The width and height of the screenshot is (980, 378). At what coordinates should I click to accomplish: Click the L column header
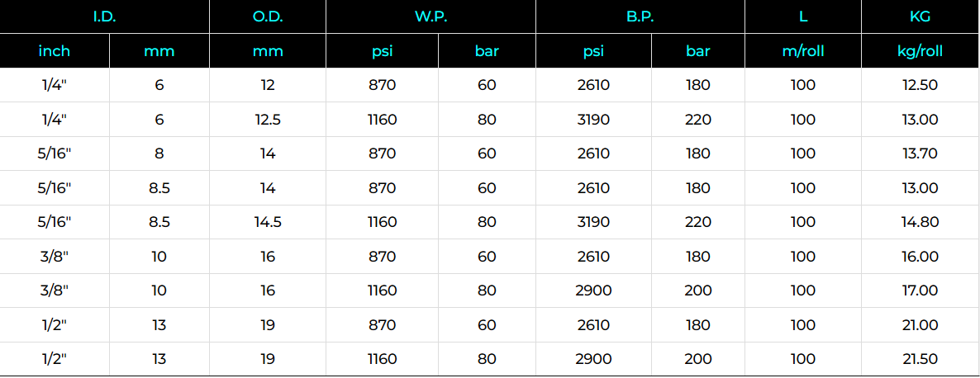803,17
